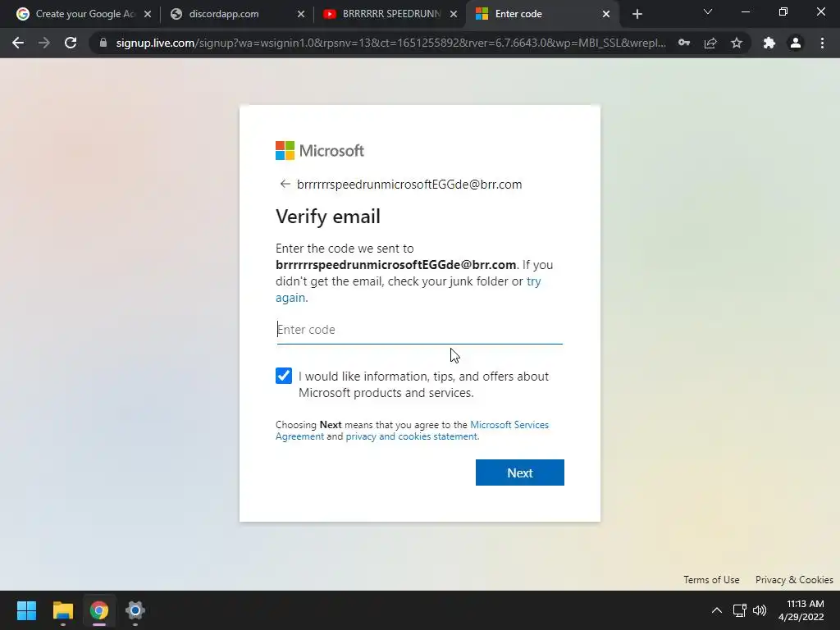Open the Terms of Use footer link
The image size is (840, 630).
coord(711,580)
